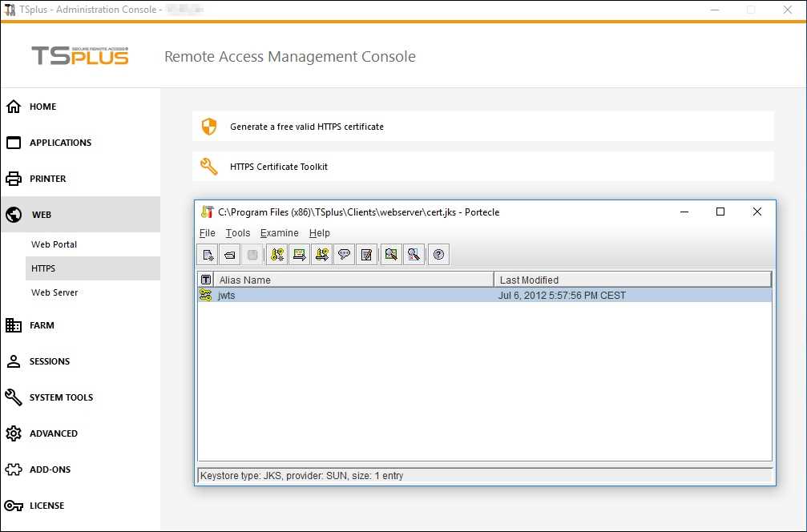Click the Import Trusted Certificate icon

pyautogui.click(x=299, y=254)
